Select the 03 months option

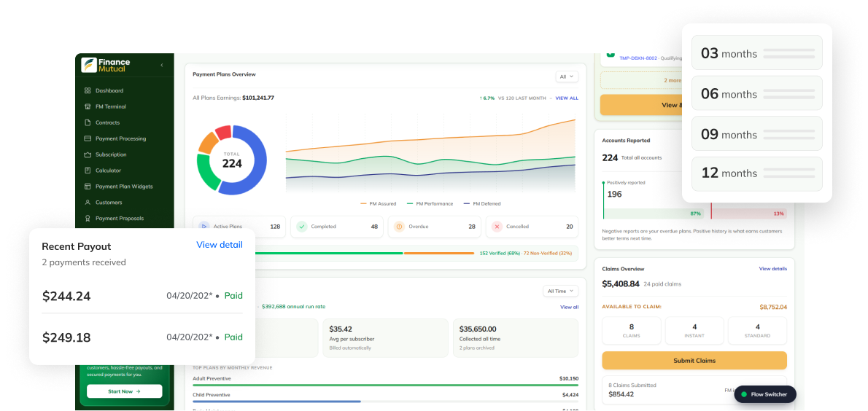756,53
